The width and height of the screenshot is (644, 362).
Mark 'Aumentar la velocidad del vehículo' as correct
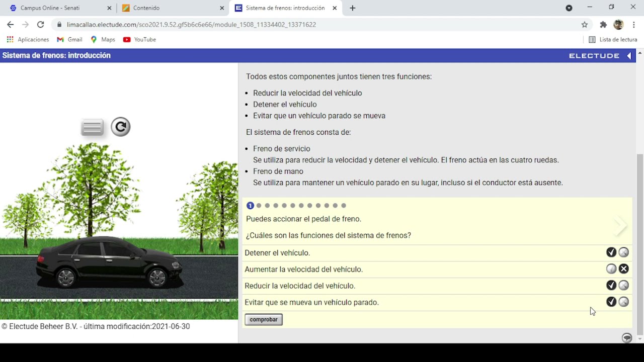click(611, 269)
